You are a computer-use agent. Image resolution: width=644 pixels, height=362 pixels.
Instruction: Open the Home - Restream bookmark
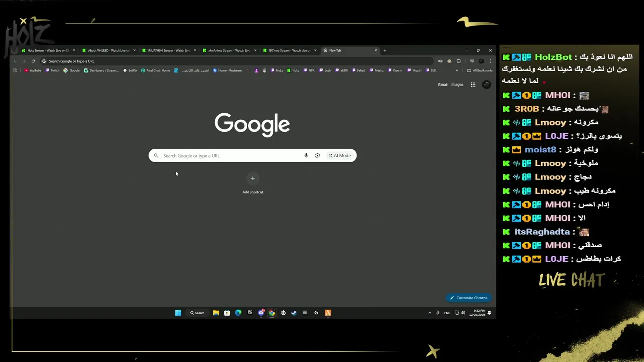point(228,71)
